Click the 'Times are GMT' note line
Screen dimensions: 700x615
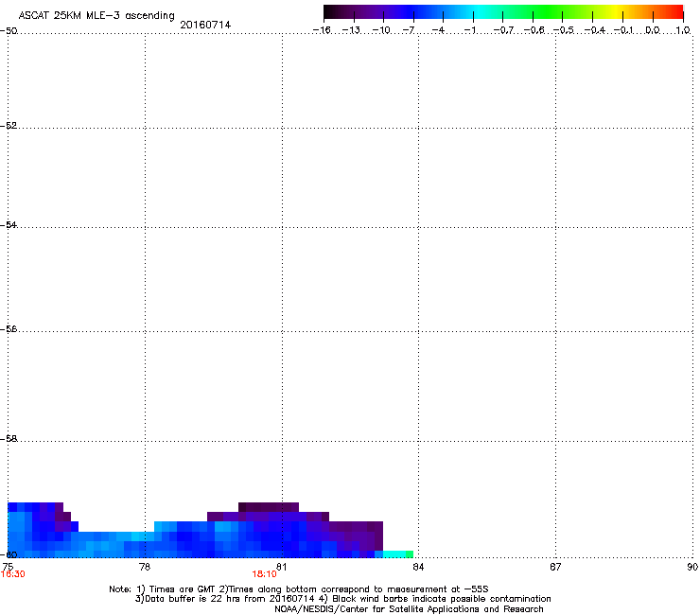click(x=299, y=589)
